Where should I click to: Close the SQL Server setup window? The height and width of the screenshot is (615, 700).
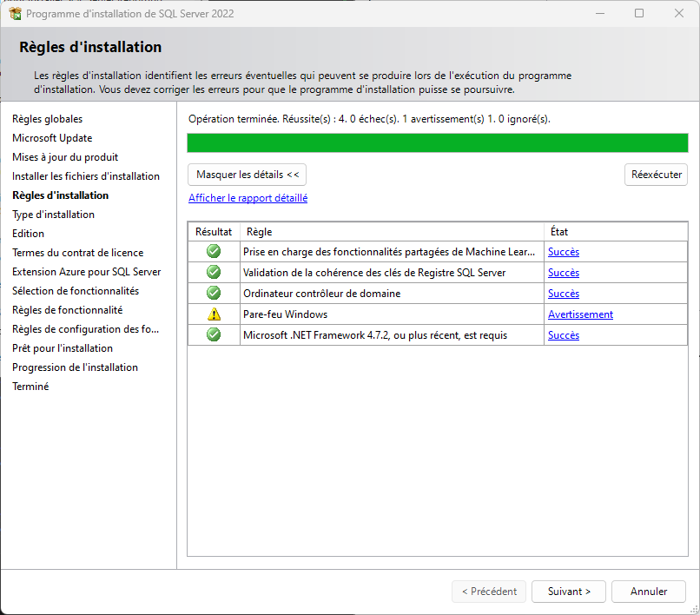679,13
